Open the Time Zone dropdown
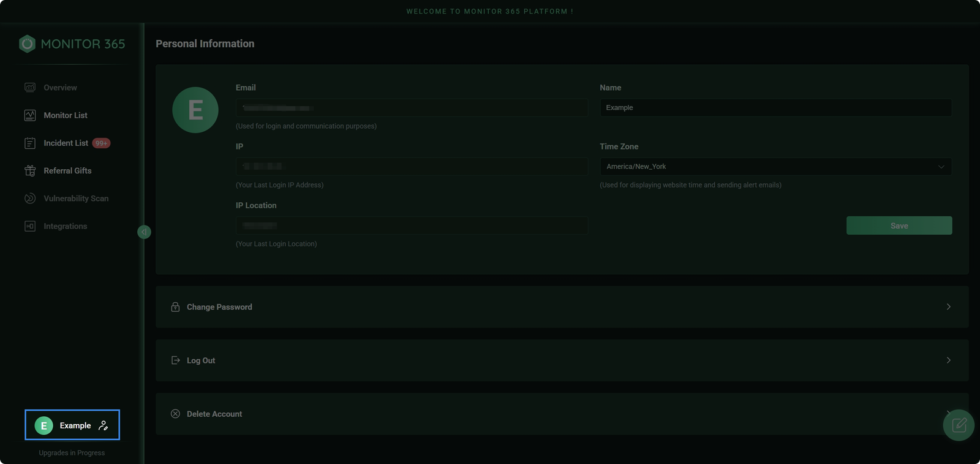 (775, 167)
